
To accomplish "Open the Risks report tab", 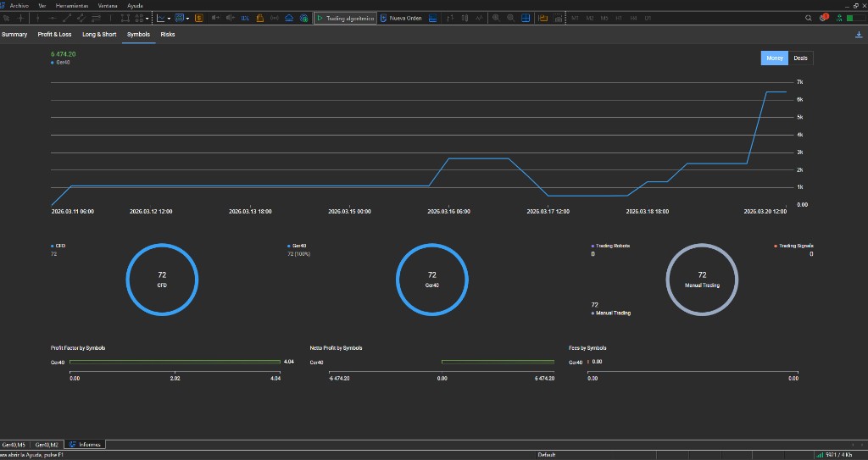I will click(x=168, y=35).
